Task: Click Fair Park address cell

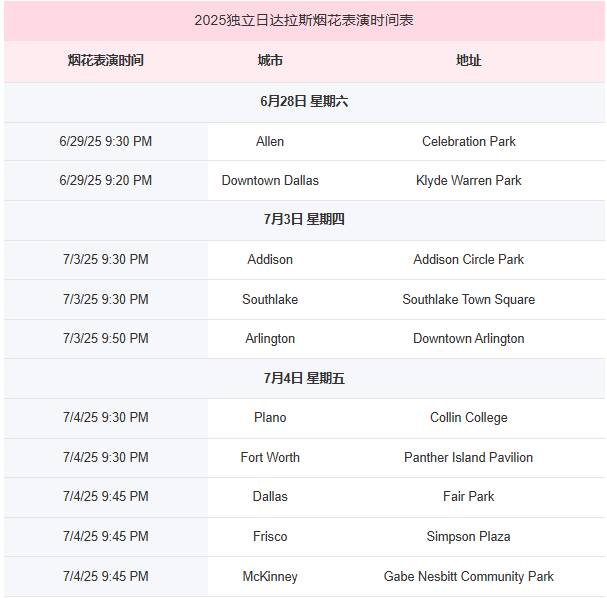Action: 468,497
